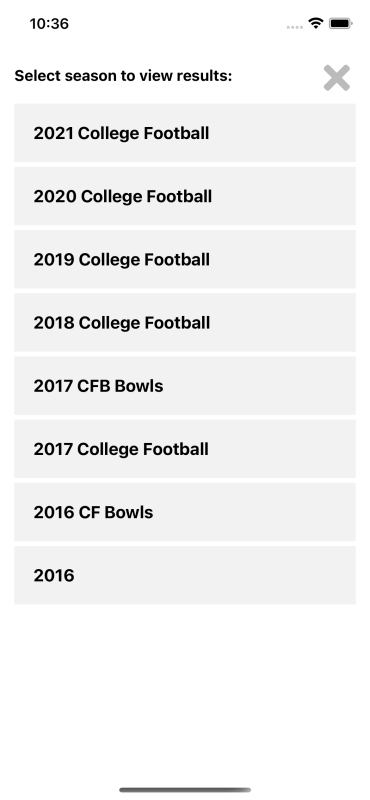Dismiss the results picker via gray X icon
The height and width of the screenshot is (800, 370).
(x=337, y=78)
